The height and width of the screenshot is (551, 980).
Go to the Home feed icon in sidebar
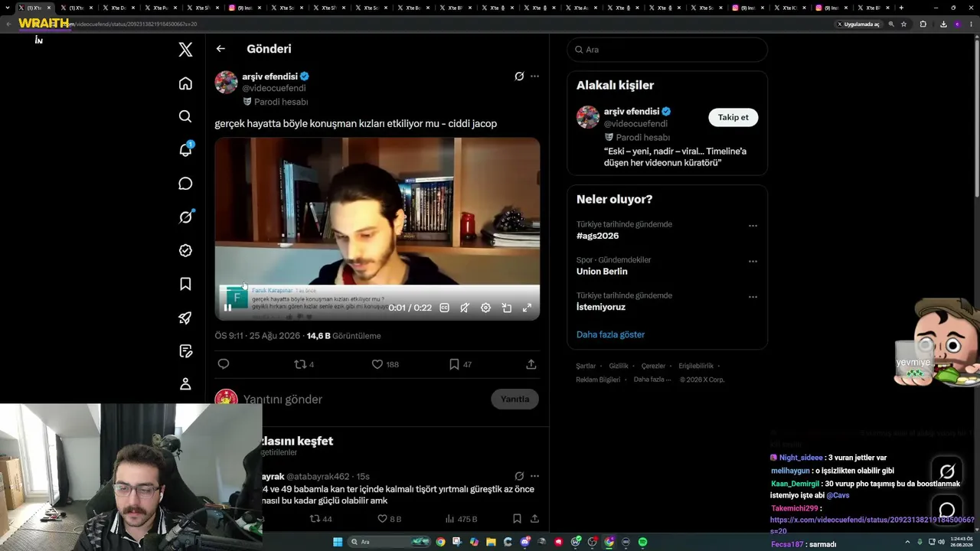click(185, 83)
